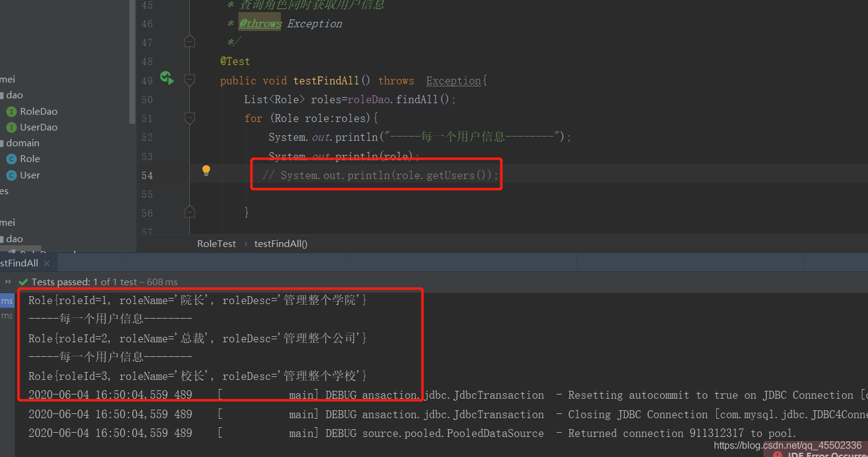Click the commented role.getUsers() line
Viewport: 868px width, 457px height.
pos(380,175)
